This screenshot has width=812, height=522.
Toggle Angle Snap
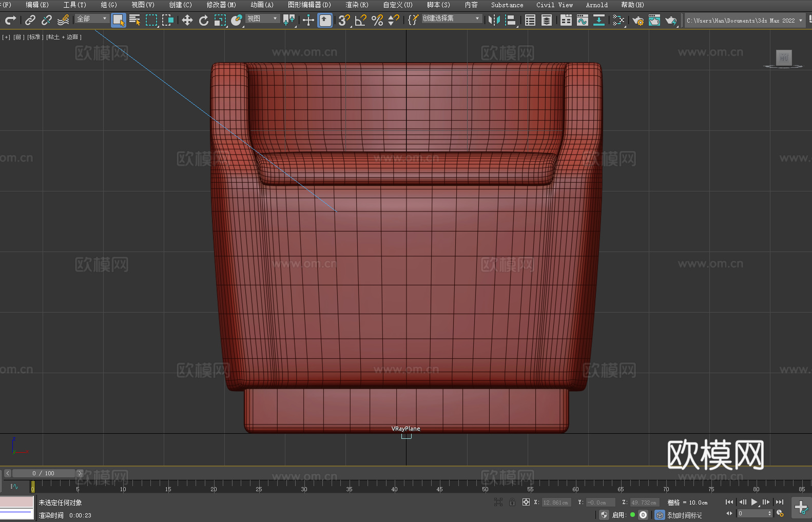(x=361, y=20)
